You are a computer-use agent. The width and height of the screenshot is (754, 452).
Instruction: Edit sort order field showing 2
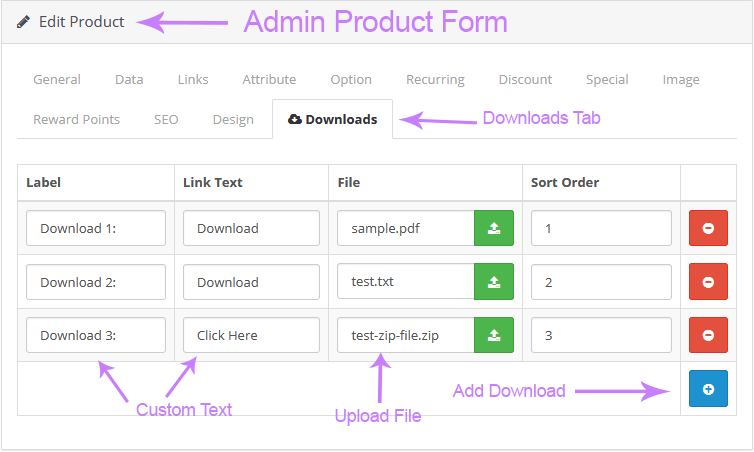[x=601, y=282]
